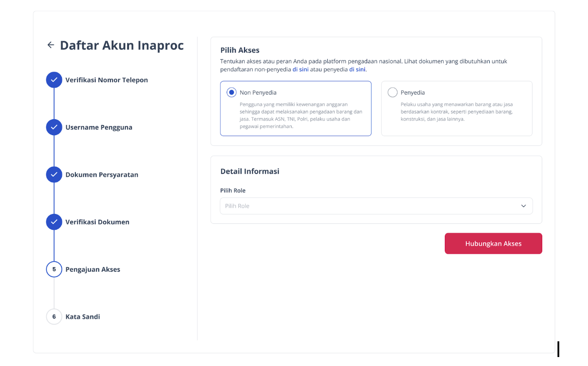Screen dimensions: 588x366
Task: Click the back arrow beside Daftar Akun Inaproc
Action: click(x=50, y=45)
